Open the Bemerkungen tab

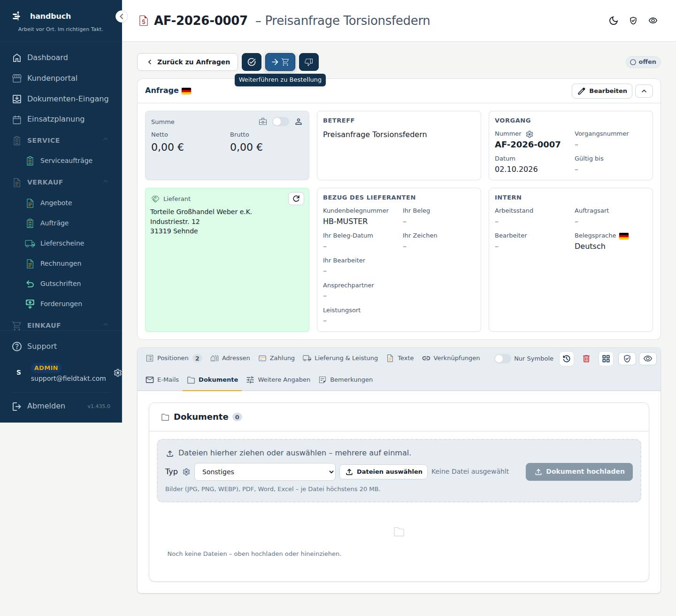click(346, 380)
